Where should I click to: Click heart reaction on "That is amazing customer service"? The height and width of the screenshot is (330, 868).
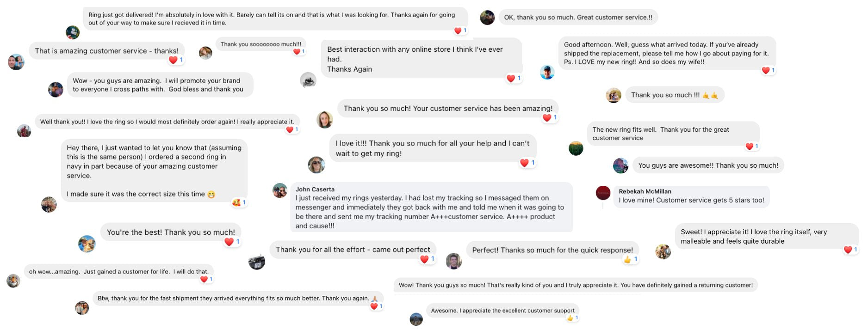(174, 60)
